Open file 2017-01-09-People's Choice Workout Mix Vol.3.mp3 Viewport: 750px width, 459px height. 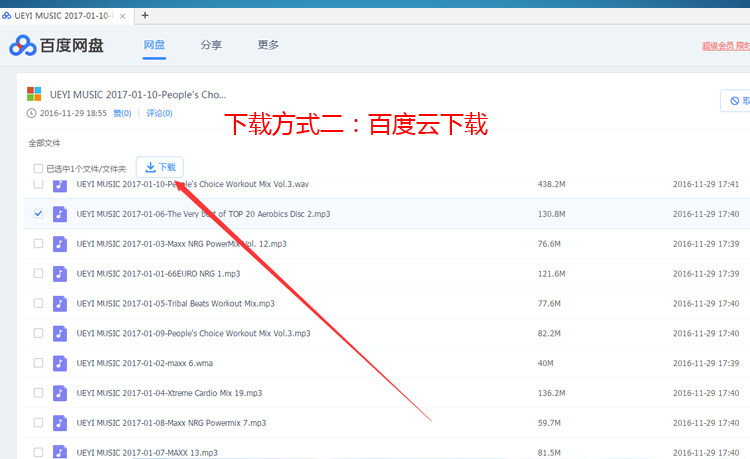(x=193, y=333)
